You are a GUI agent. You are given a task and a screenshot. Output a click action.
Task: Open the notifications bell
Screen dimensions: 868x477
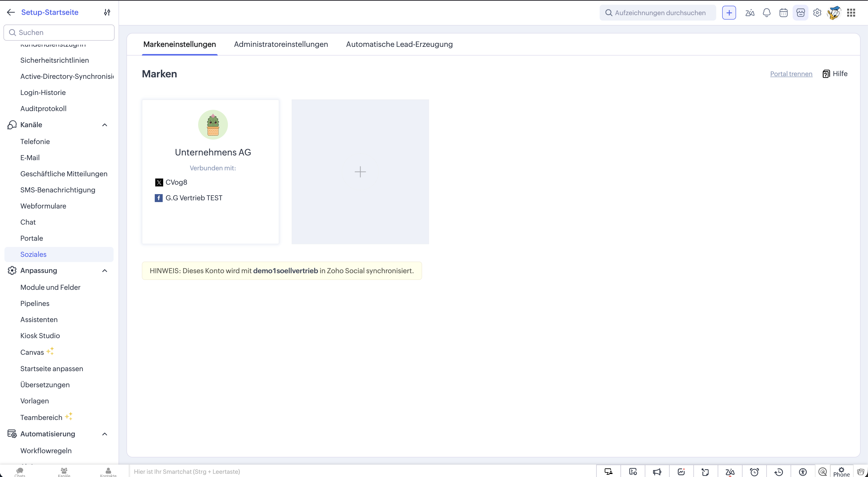tap(767, 13)
